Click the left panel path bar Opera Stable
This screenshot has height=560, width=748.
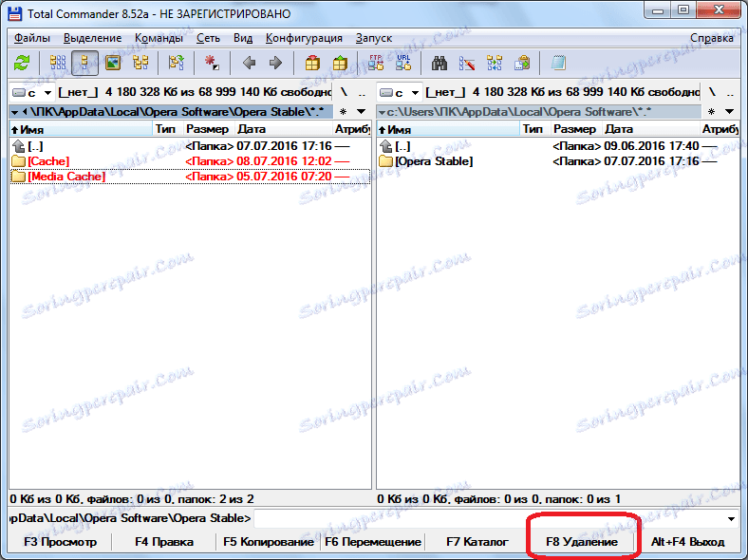coord(171,112)
